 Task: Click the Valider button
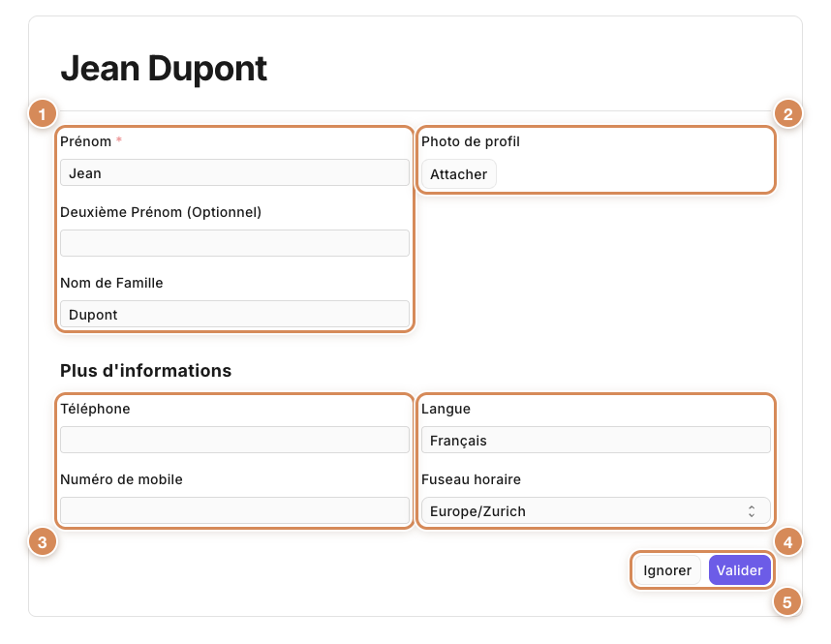(x=739, y=570)
